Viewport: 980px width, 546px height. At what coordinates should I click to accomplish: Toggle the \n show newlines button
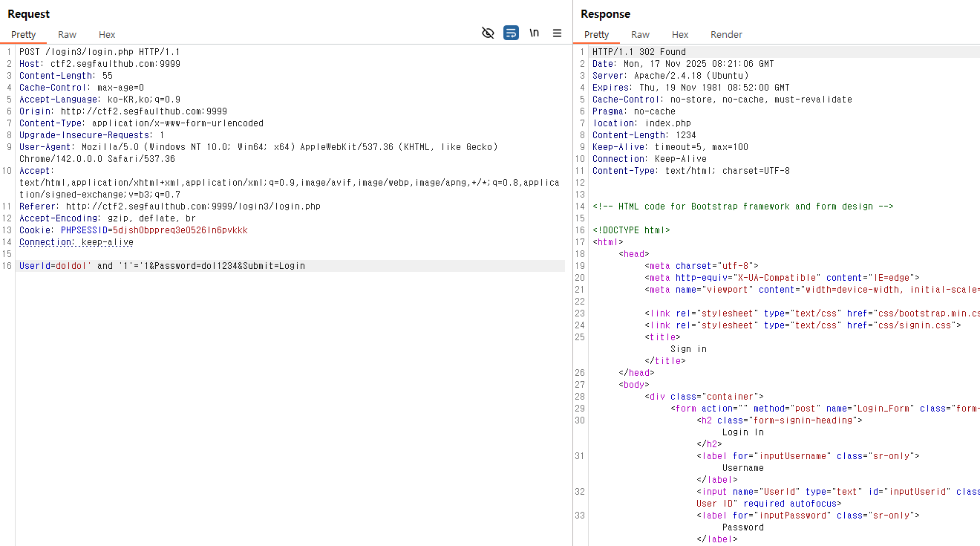coord(534,33)
